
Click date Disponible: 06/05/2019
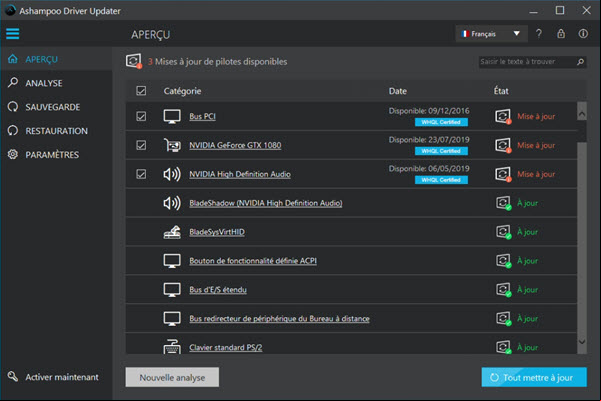429,169
